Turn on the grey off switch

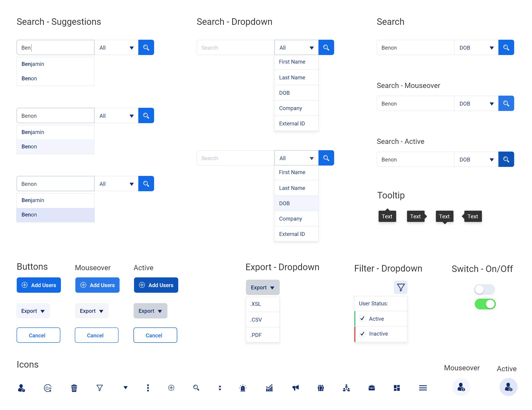(x=484, y=290)
